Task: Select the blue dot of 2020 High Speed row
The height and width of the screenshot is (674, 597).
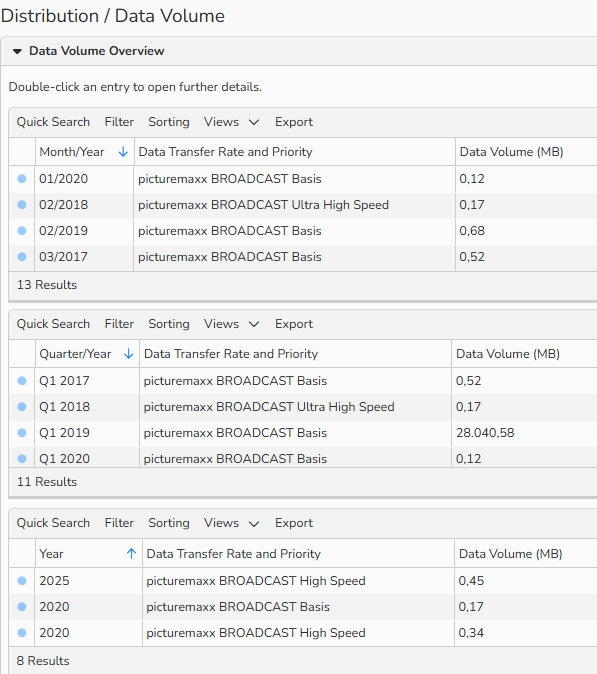Action: [x=22, y=633]
